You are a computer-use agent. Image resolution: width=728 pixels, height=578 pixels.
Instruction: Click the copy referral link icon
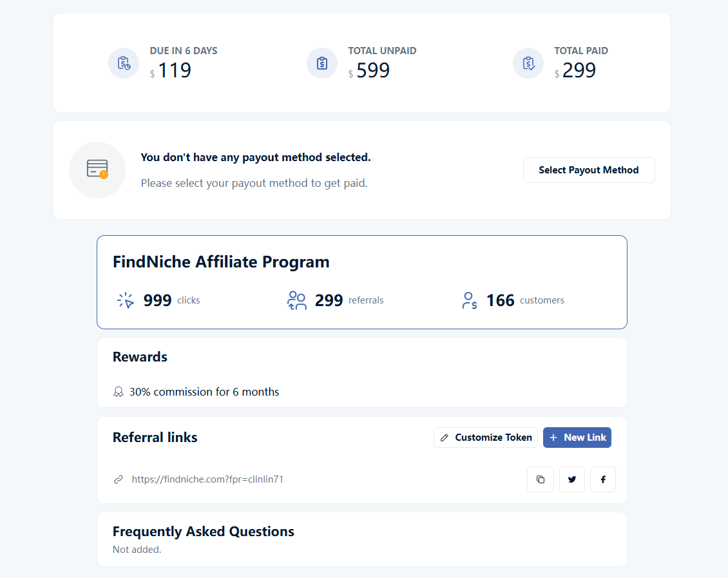(541, 479)
